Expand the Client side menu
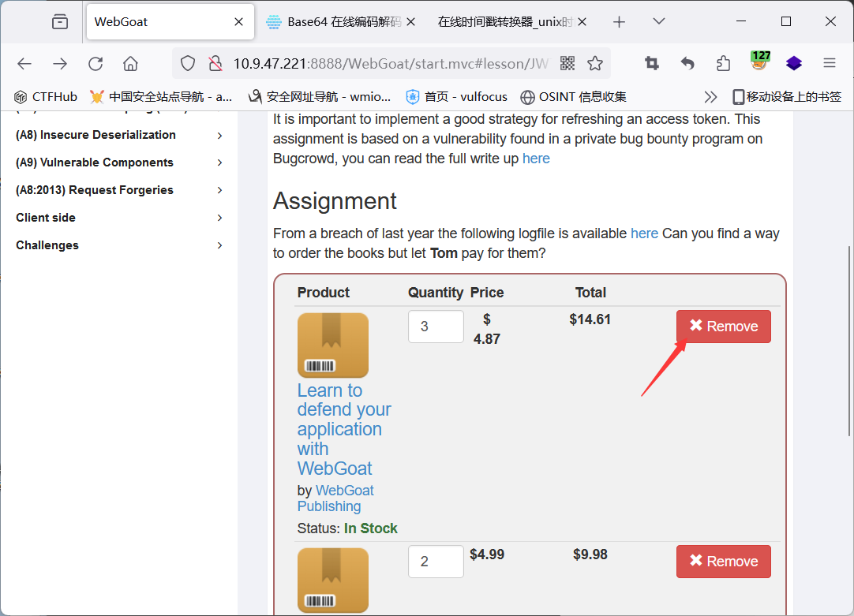854x616 pixels. tap(118, 218)
